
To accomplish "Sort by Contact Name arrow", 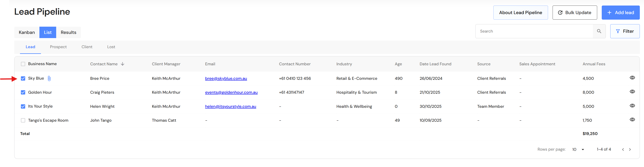I will click(x=122, y=64).
